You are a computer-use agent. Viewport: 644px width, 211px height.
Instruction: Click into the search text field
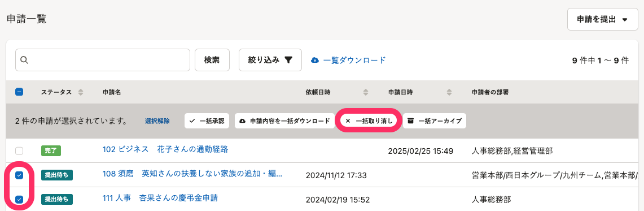pyautogui.click(x=103, y=60)
